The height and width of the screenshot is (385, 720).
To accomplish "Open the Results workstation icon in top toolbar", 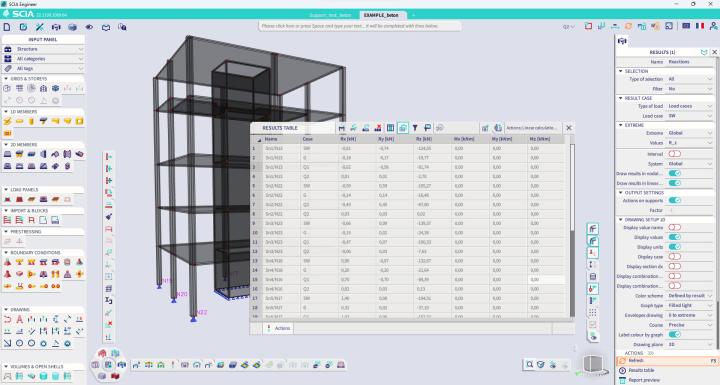I will [x=56, y=27].
